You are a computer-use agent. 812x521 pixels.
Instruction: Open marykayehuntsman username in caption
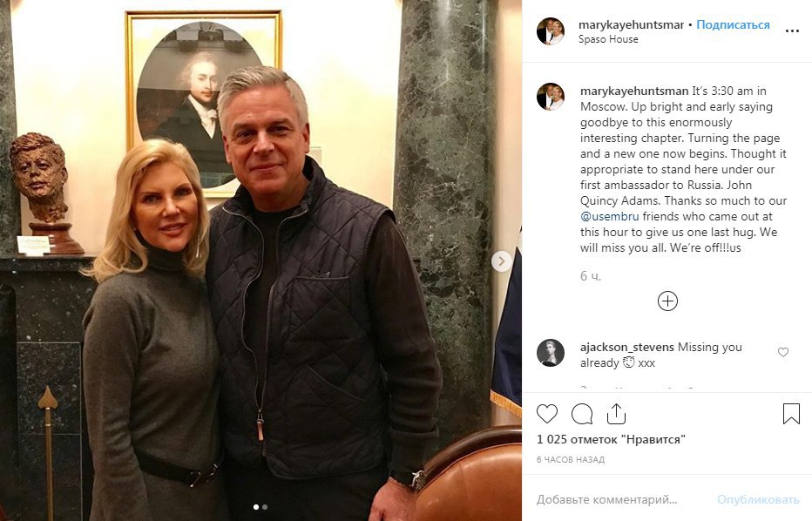634,91
